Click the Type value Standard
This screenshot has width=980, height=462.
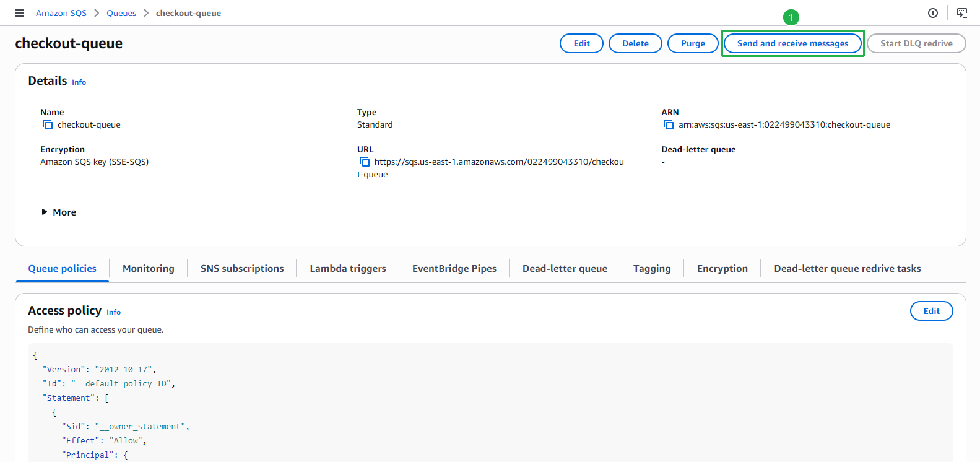pos(375,124)
